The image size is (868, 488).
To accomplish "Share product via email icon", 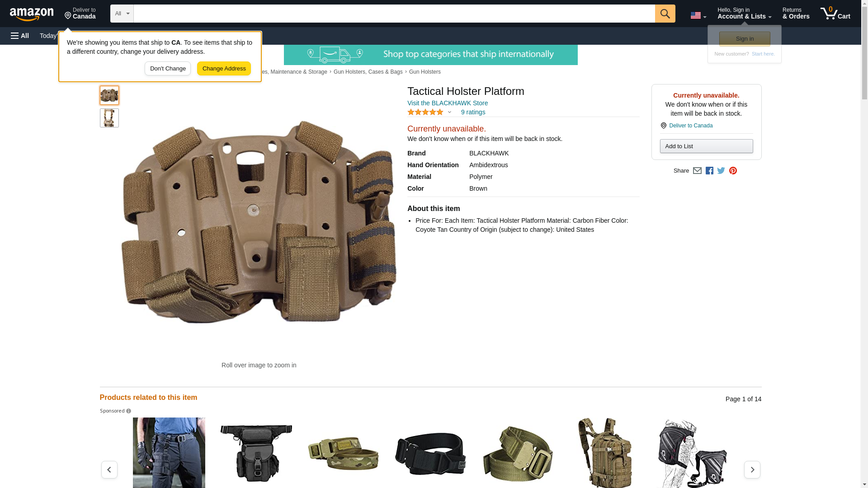I will pyautogui.click(x=697, y=171).
